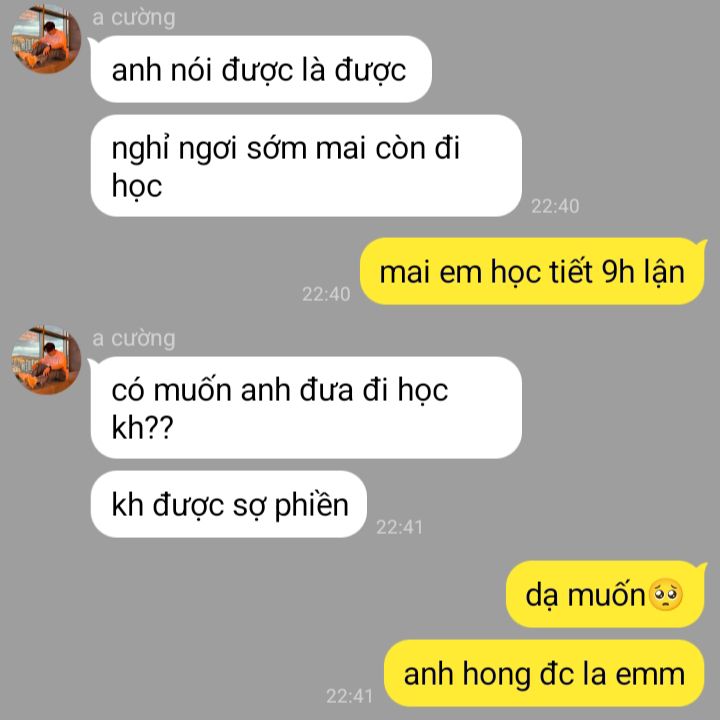
Task: Select message "anh nói được là được"
Action: coord(261,69)
